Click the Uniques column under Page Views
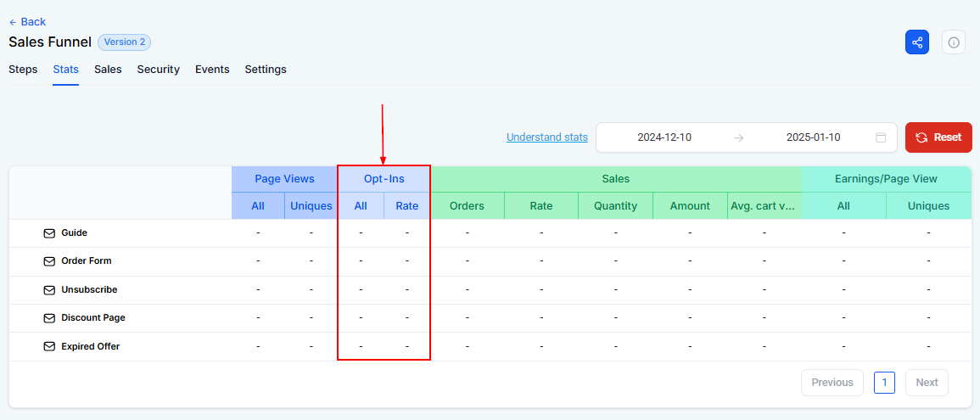This screenshot has width=980, height=420. (x=311, y=205)
